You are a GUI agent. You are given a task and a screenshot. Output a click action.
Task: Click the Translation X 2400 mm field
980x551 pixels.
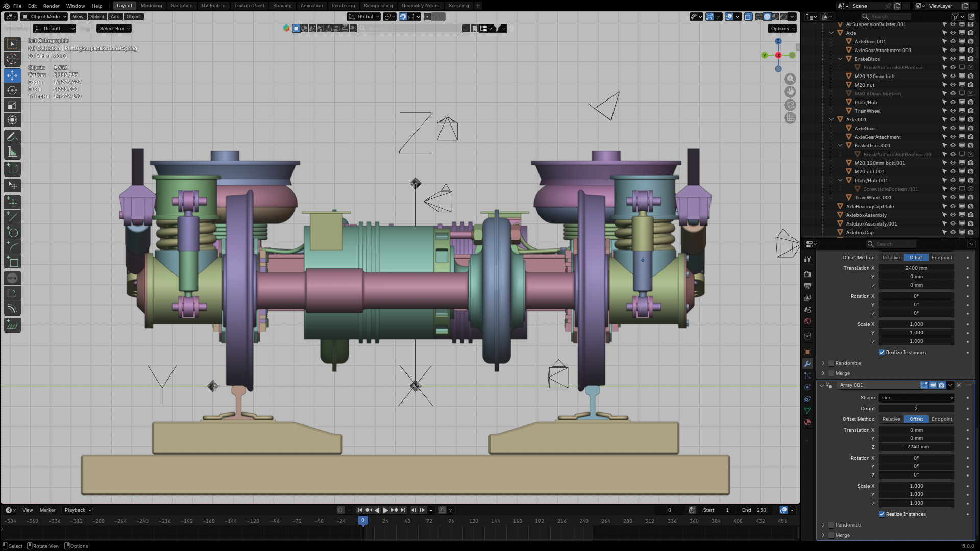point(916,268)
